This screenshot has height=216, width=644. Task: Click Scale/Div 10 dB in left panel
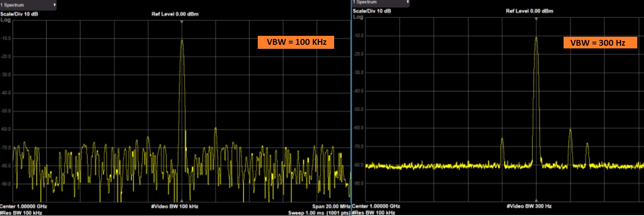(18, 14)
